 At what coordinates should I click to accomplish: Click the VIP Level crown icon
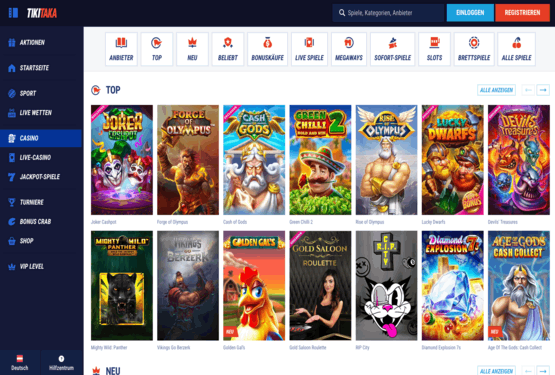(12, 267)
